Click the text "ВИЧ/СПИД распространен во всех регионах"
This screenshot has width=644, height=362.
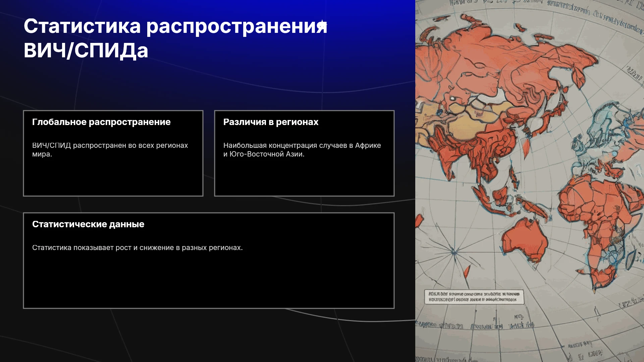click(x=110, y=145)
